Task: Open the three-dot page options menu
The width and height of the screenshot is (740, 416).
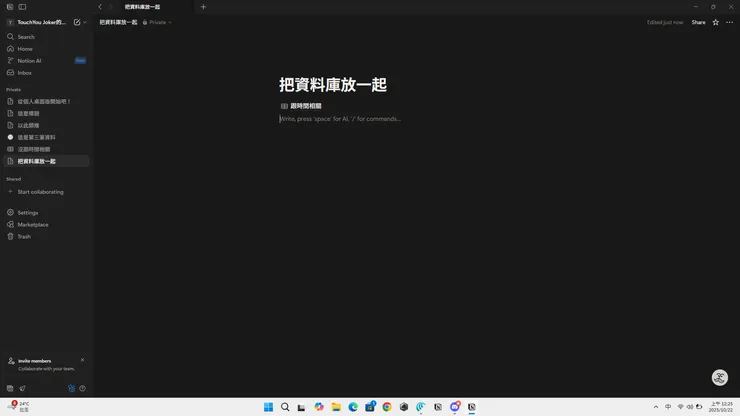Action: 730,22
